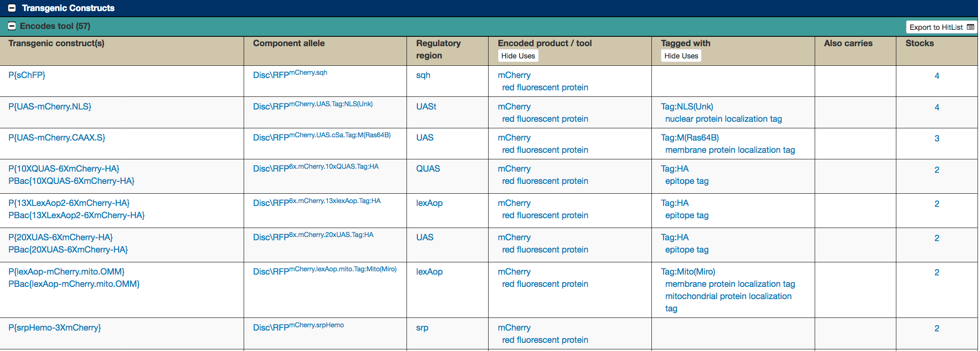
Task: Open PBac{10XQUAS-6XmCherry-HA} construct link
Action: pyautogui.click(x=71, y=181)
